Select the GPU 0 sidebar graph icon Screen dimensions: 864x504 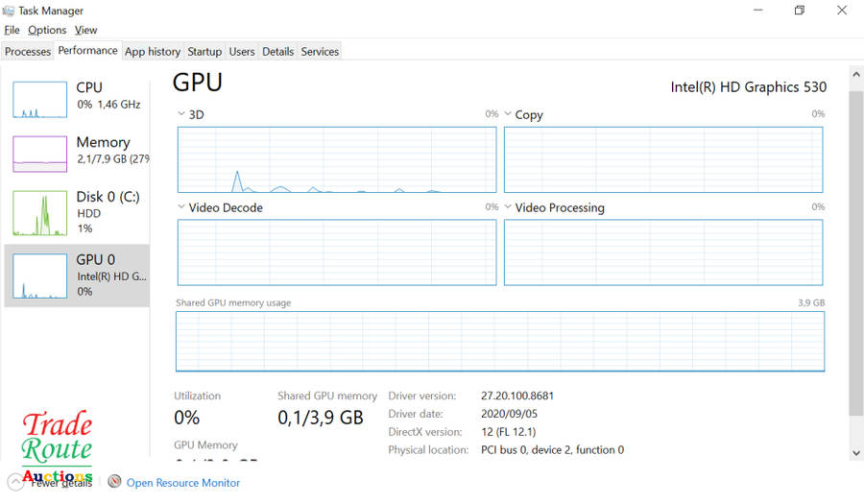click(x=39, y=276)
